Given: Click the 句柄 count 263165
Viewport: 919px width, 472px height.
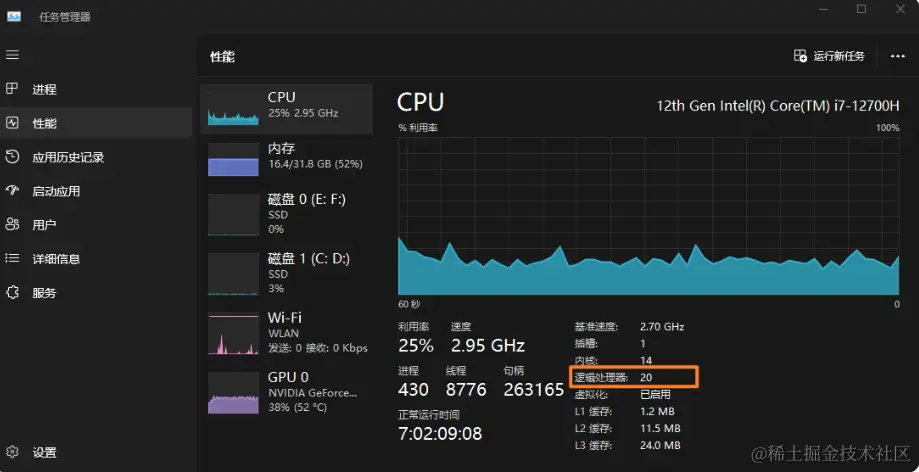Looking at the screenshot, I should point(534,389).
